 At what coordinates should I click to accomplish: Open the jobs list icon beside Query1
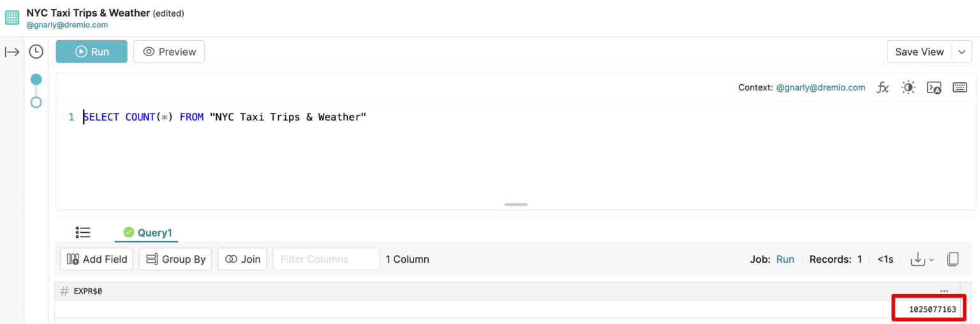(83, 232)
